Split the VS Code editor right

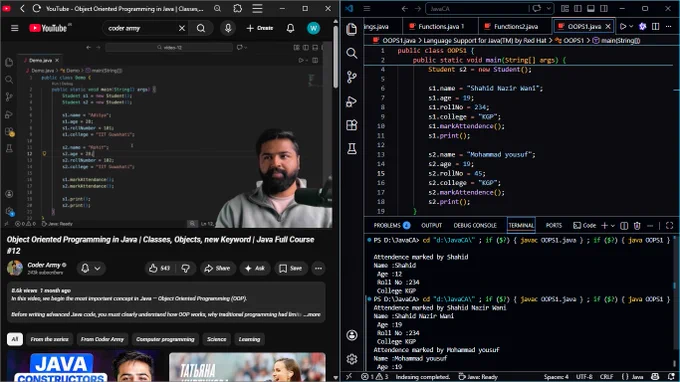pyautogui.click(x=656, y=26)
